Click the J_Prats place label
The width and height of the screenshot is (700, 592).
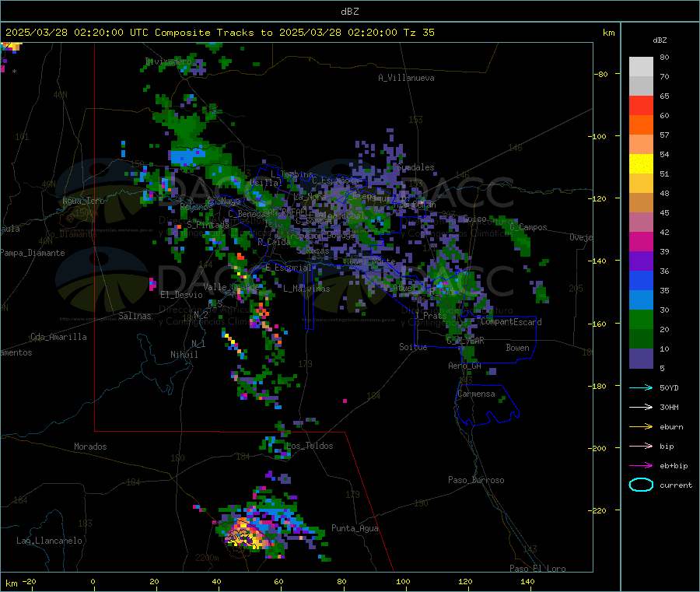point(431,316)
